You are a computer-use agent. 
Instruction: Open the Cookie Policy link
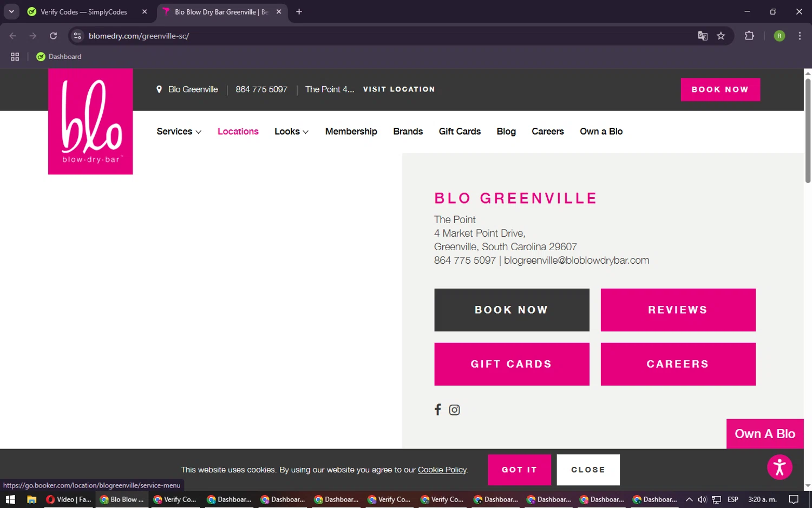(442, 470)
